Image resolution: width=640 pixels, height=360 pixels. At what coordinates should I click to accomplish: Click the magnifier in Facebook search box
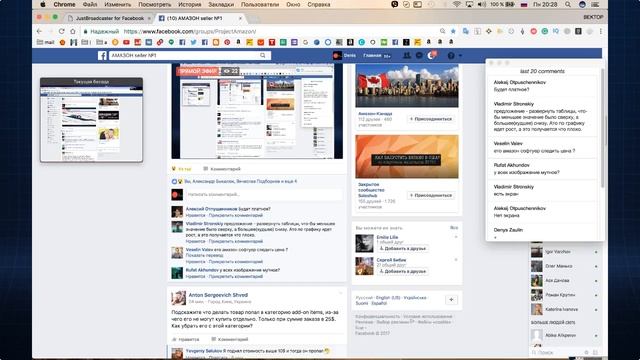point(263,56)
